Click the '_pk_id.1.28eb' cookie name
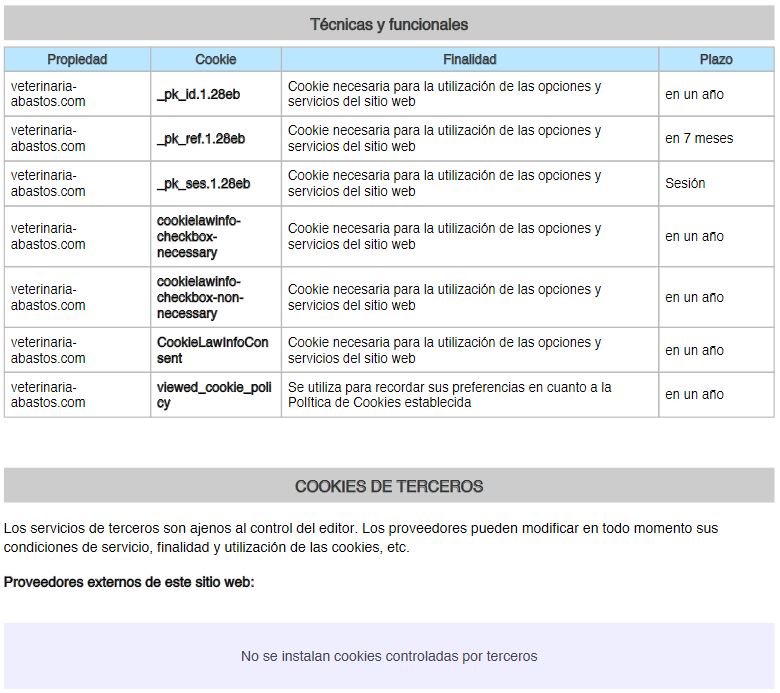 pyautogui.click(x=198, y=95)
